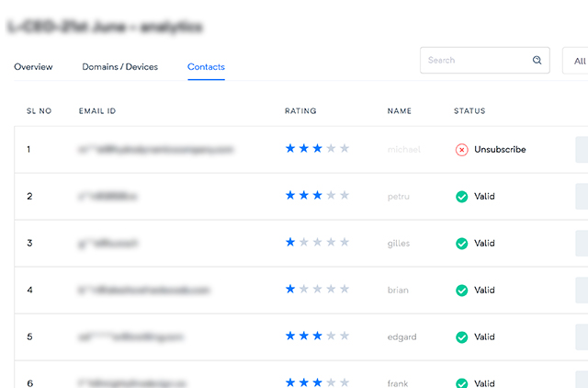Click the blurred email in row 4
Image resolution: width=588 pixels, height=388 pixels.
tap(143, 290)
